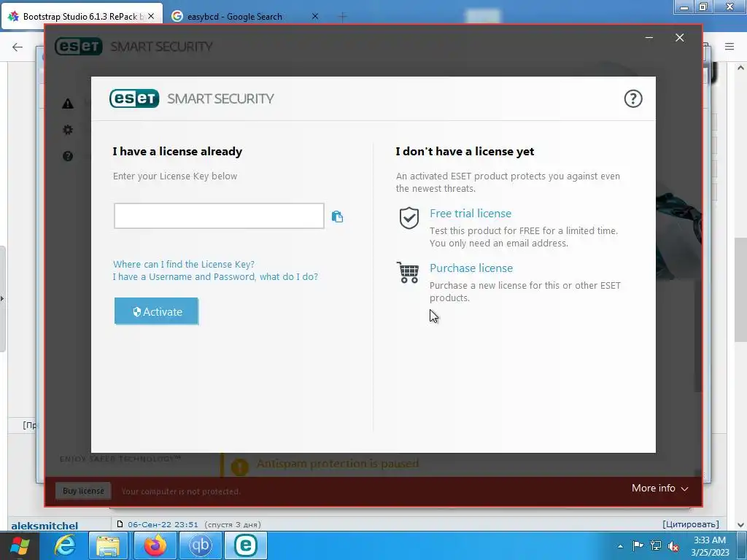The width and height of the screenshot is (747, 560).
Task: Click the License Key input field
Action: [x=219, y=216]
